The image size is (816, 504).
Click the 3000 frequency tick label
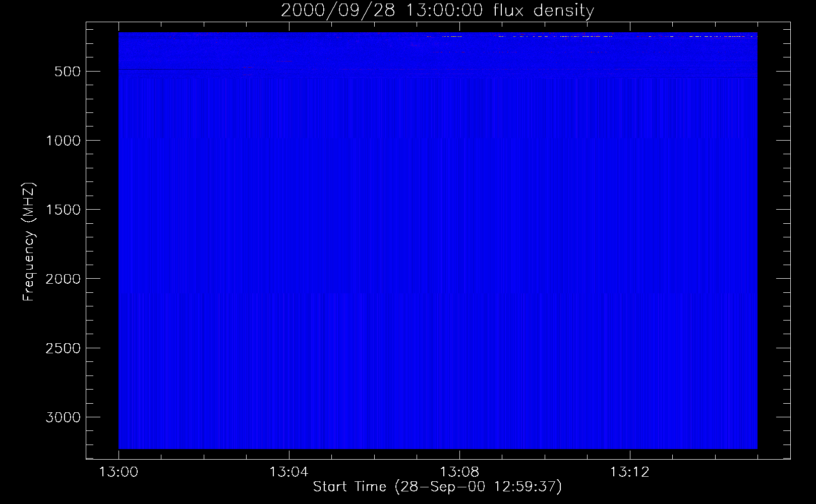[x=63, y=417]
